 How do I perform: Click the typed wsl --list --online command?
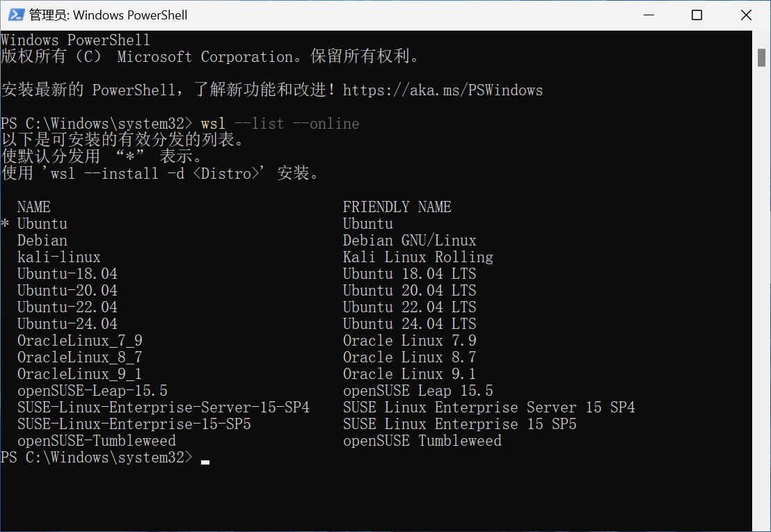280,124
